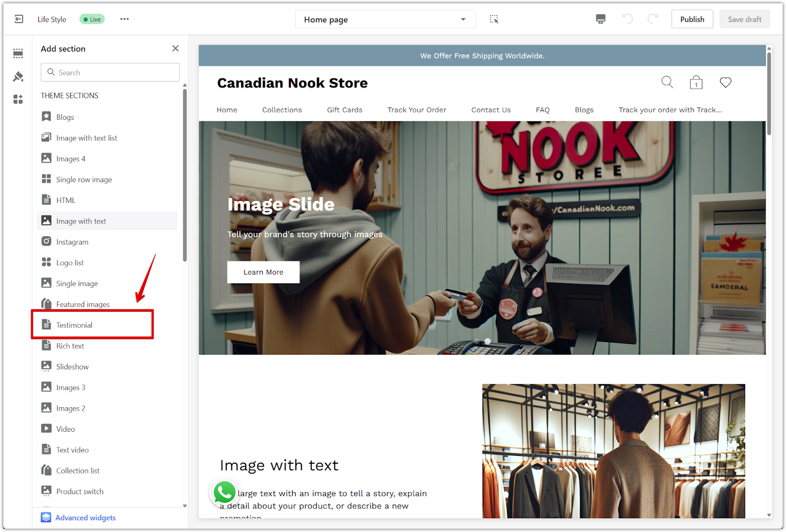The image size is (786, 532).
Task: Open the FAQ menu item
Action: (543, 110)
